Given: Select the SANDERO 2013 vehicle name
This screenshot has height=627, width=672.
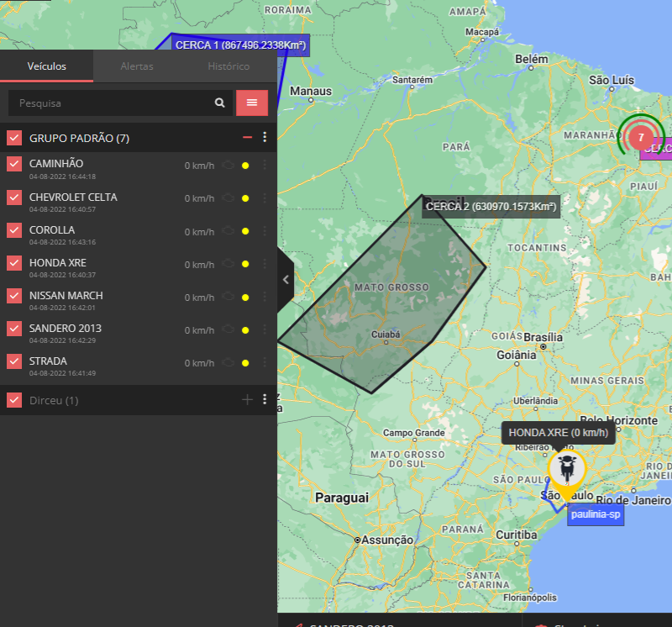Looking at the screenshot, I should (66, 328).
